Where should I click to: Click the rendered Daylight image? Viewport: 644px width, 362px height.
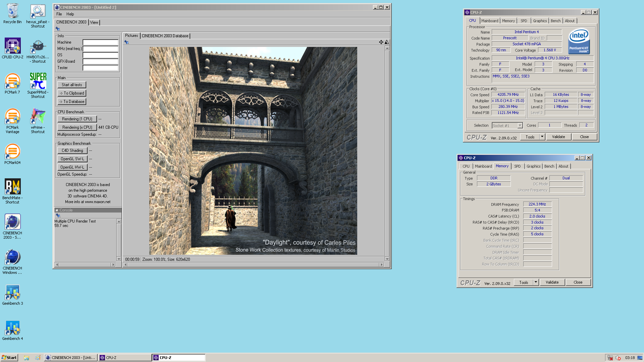(x=253, y=151)
